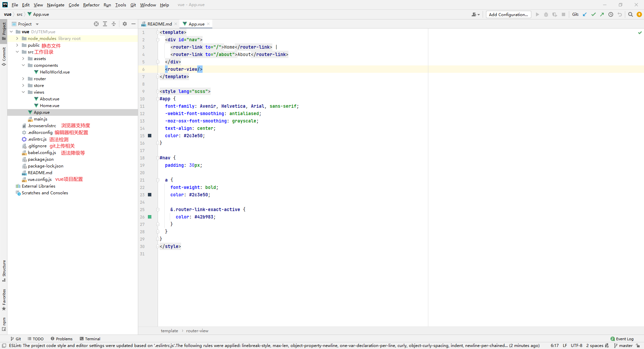Click the Collapse All icon in Project panel

click(x=114, y=24)
